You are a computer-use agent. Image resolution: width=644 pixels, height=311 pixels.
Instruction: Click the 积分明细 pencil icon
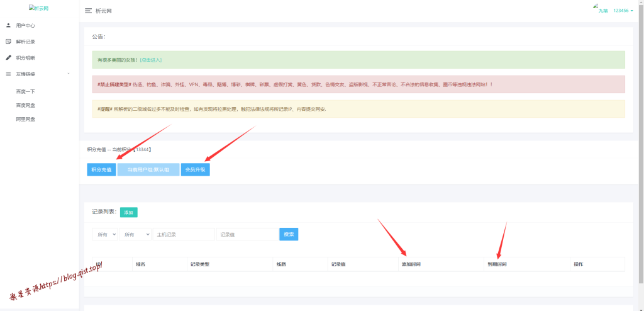[x=8, y=58]
